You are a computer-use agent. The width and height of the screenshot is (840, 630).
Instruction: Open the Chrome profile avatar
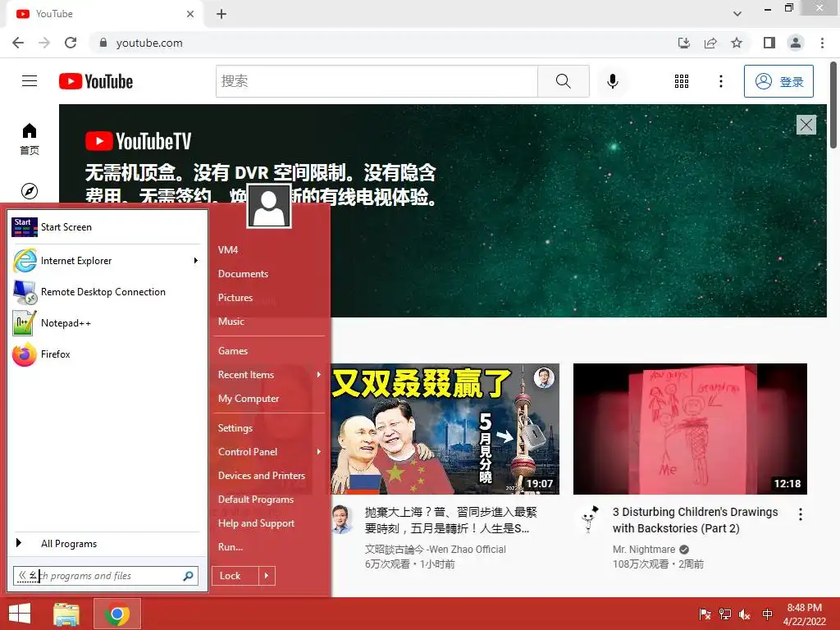[796, 43]
